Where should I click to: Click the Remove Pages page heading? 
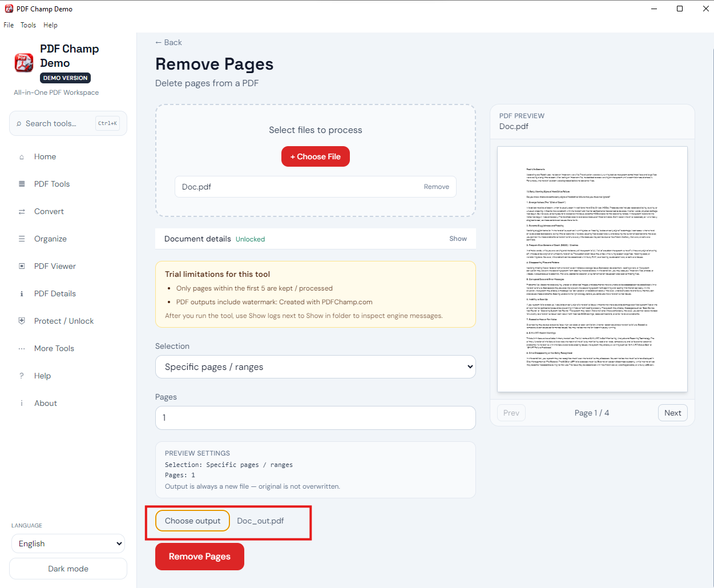coord(215,64)
